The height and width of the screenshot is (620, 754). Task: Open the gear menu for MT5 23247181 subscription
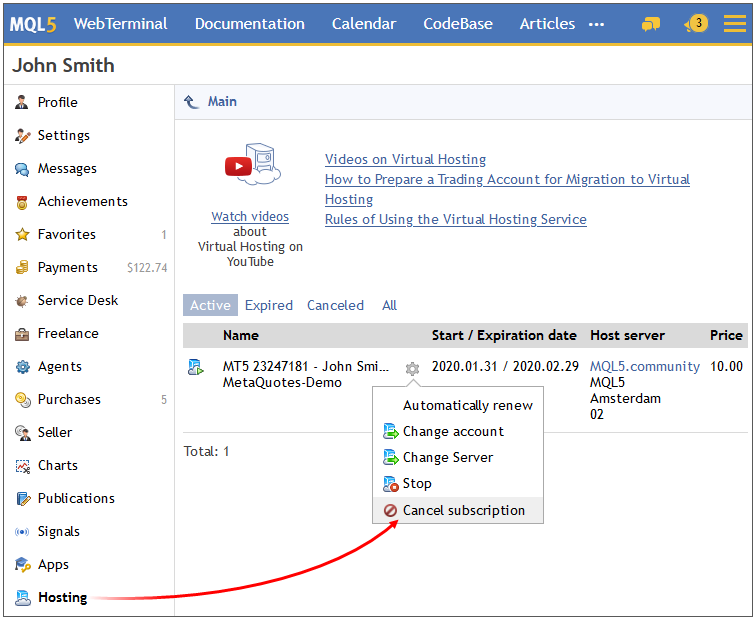[412, 369]
